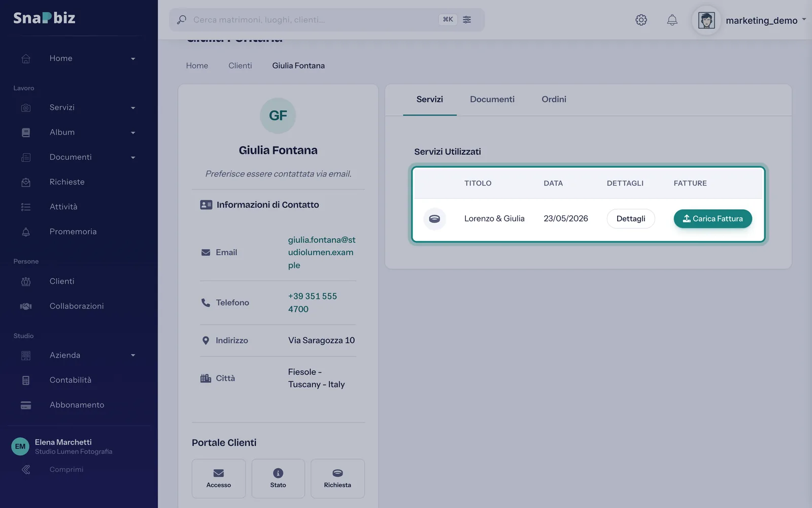812x508 pixels.
Task: Click the Promemoria bell icon in sidebar
Action: click(x=26, y=232)
